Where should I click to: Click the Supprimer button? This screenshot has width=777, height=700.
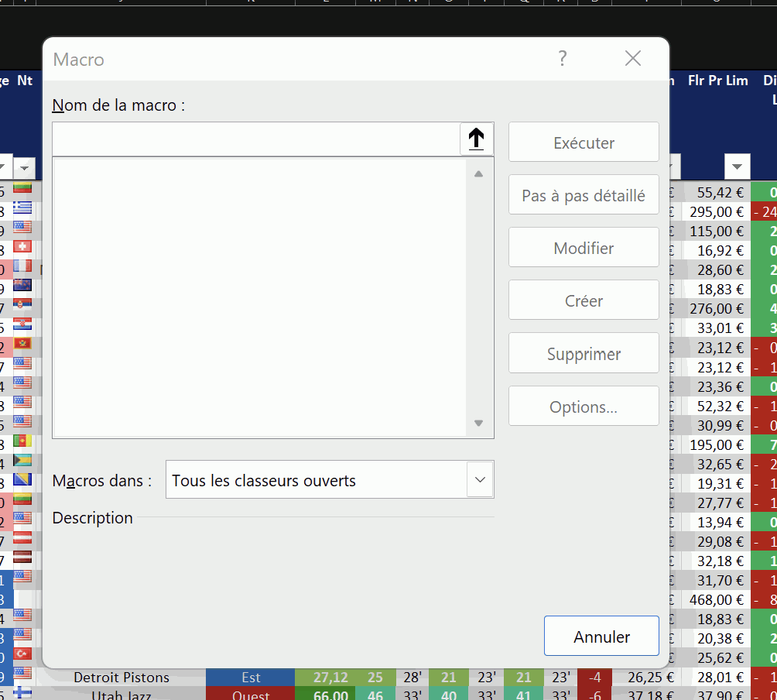(x=584, y=353)
